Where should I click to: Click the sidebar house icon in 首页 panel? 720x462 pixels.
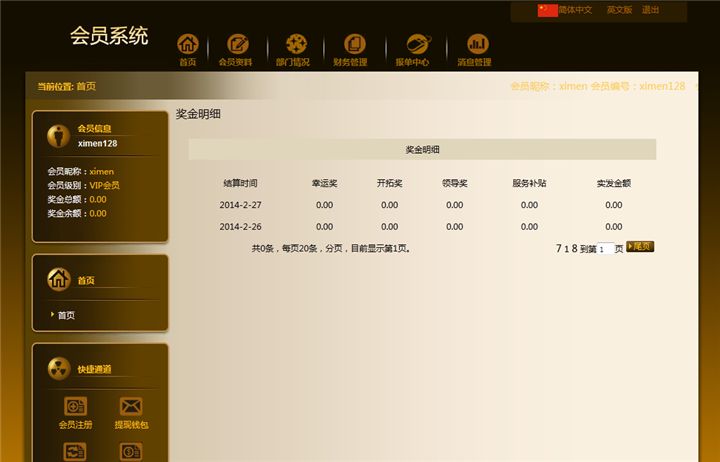tap(59, 279)
